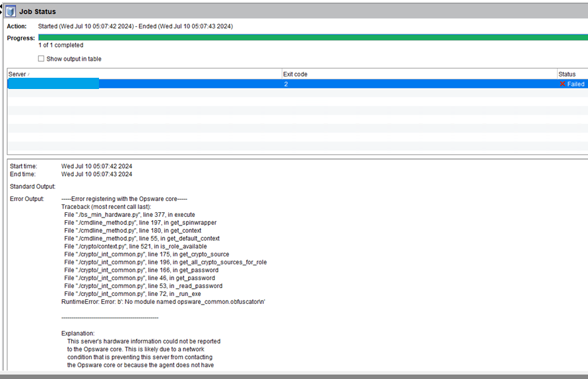This screenshot has width=588, height=379.
Task: Click the Error Output label
Action: (26, 199)
